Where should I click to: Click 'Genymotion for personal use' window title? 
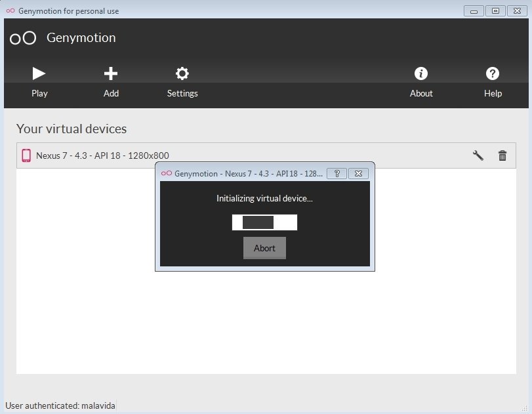(x=68, y=11)
